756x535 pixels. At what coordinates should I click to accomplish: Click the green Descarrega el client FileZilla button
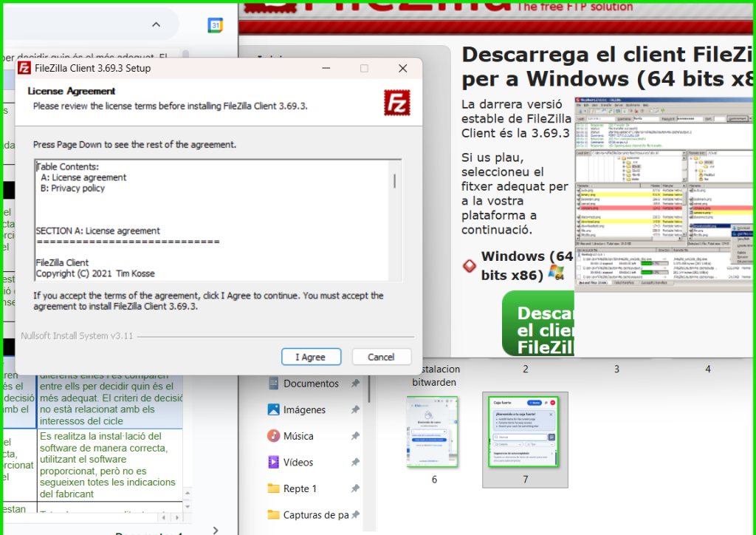click(538, 324)
